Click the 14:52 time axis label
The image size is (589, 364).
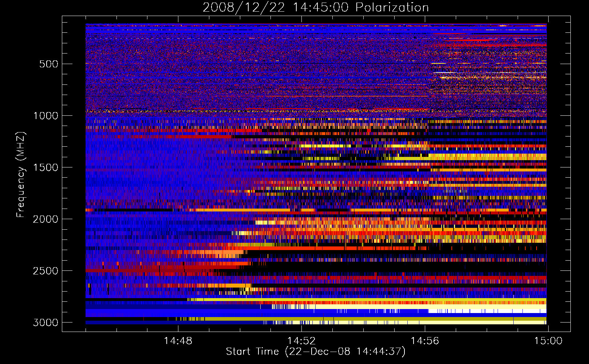(x=301, y=341)
